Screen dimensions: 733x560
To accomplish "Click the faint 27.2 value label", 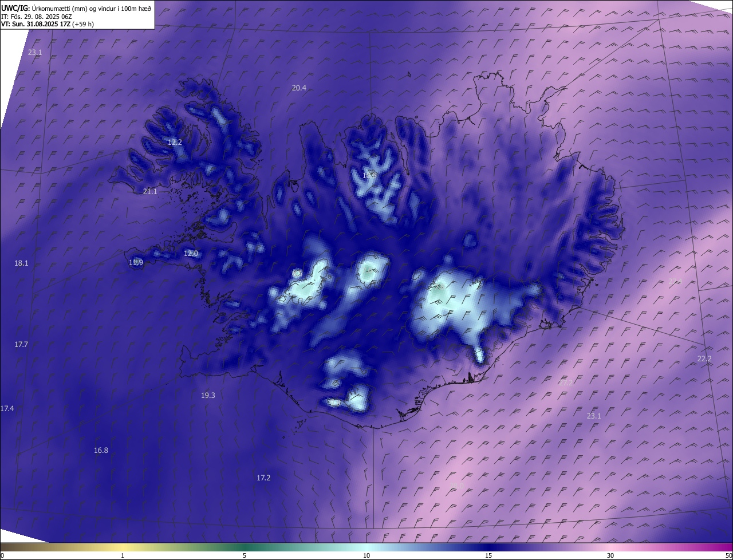I will (566, 382).
